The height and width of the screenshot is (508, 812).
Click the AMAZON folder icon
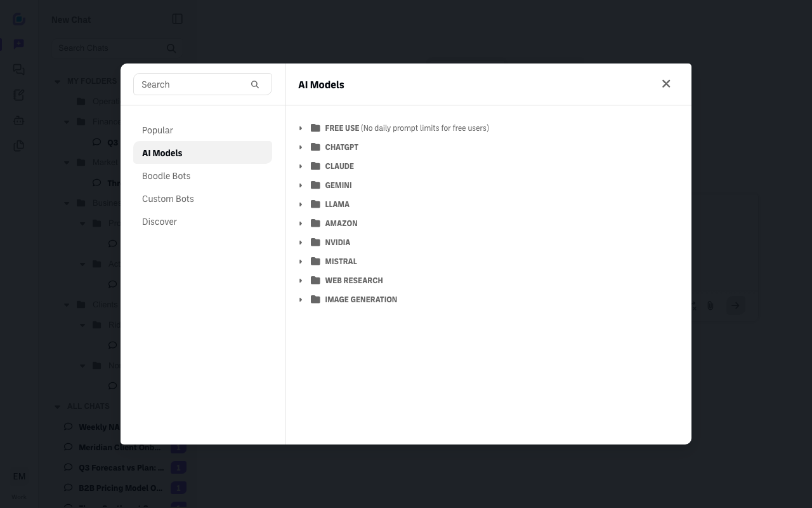[x=315, y=223]
